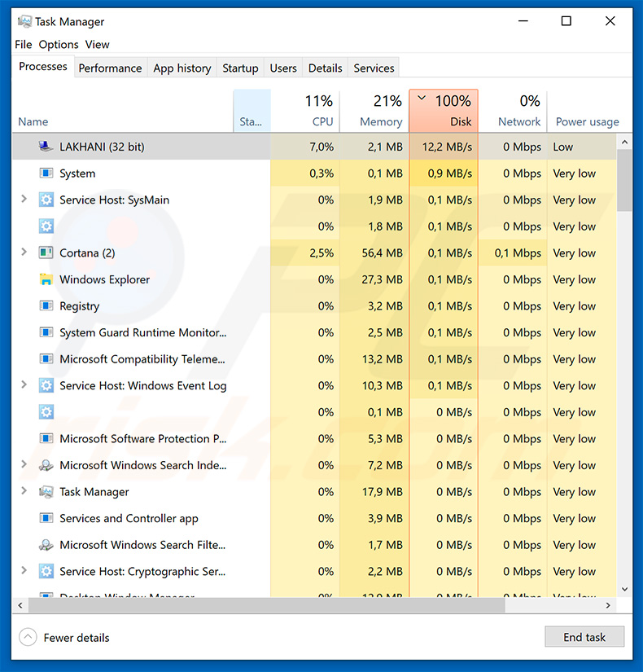
Task: Click the Cortana process icon
Action: pyautogui.click(x=46, y=253)
